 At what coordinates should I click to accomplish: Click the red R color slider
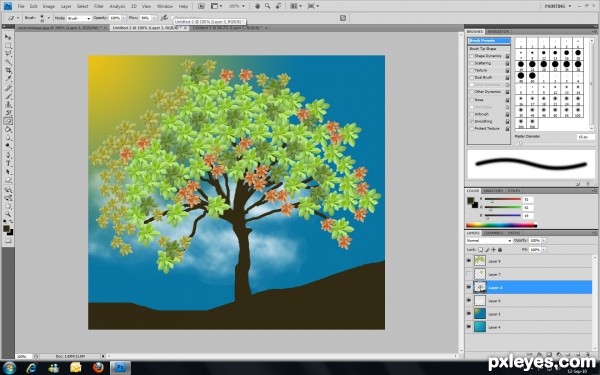coord(502,199)
